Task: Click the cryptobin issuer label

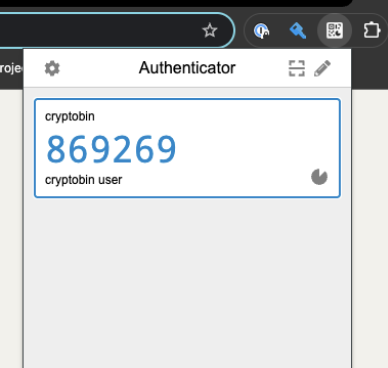Action: 70,117
